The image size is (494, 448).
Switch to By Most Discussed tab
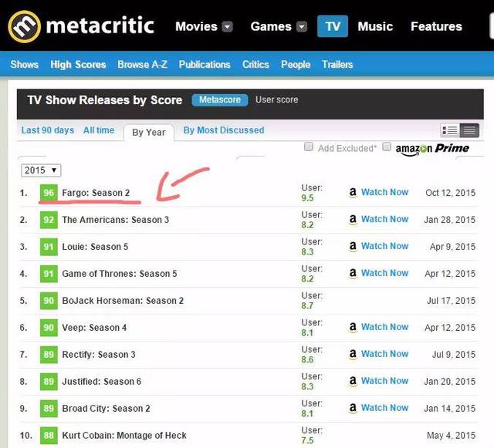pyautogui.click(x=224, y=130)
